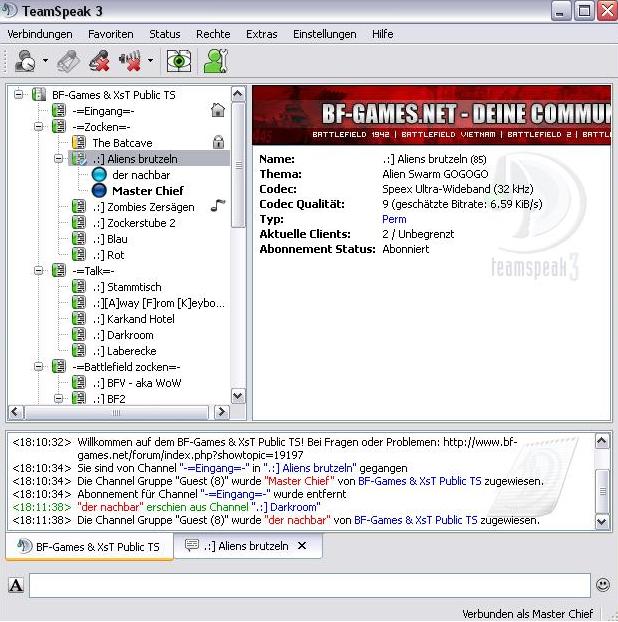618x622 pixels.
Task: Collapse the BF-Games & XsT Public TS server node
Action: coord(18,94)
